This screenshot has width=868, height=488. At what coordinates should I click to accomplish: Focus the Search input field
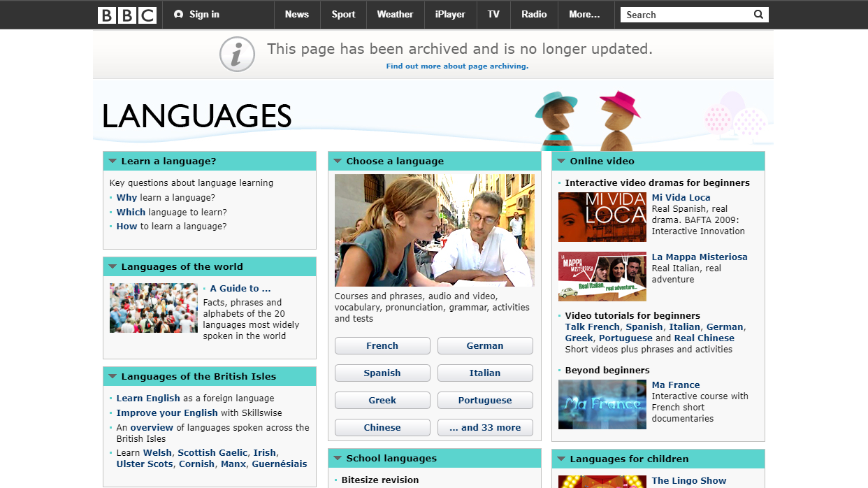(686, 15)
